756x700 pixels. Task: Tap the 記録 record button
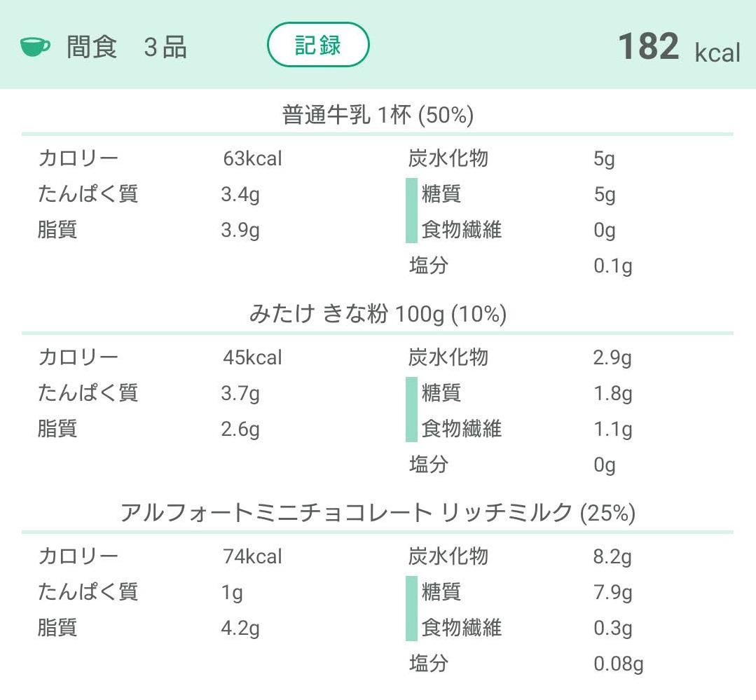(x=318, y=45)
